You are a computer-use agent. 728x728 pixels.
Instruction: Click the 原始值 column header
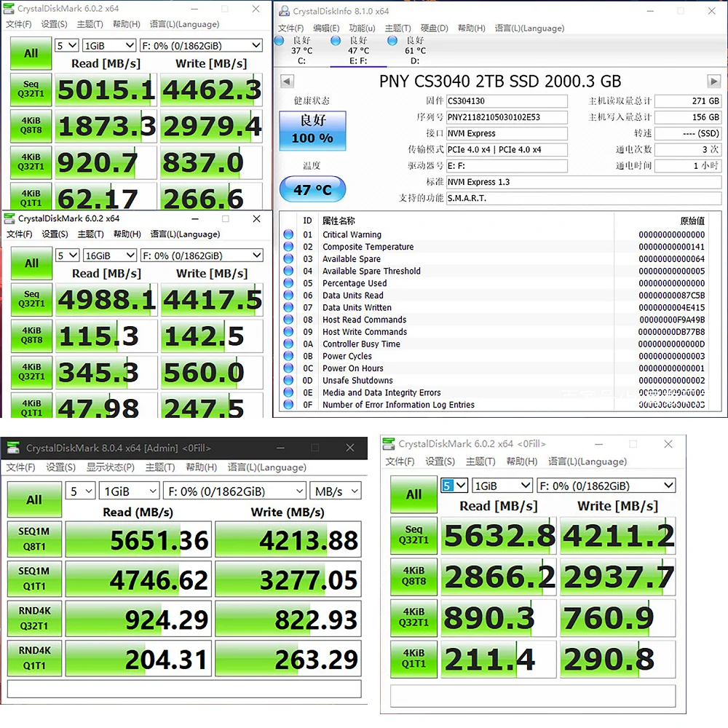(x=692, y=221)
